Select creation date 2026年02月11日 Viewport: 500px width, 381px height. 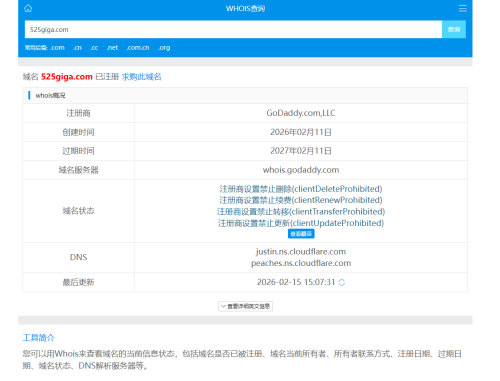click(x=301, y=132)
